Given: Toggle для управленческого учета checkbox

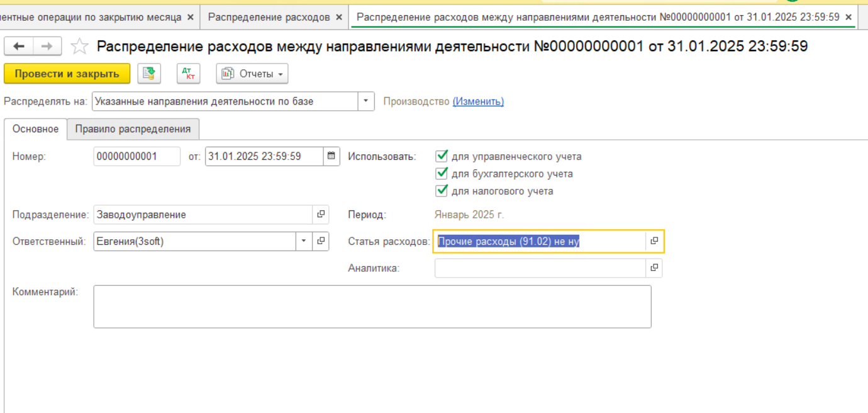Looking at the screenshot, I should 442,156.
